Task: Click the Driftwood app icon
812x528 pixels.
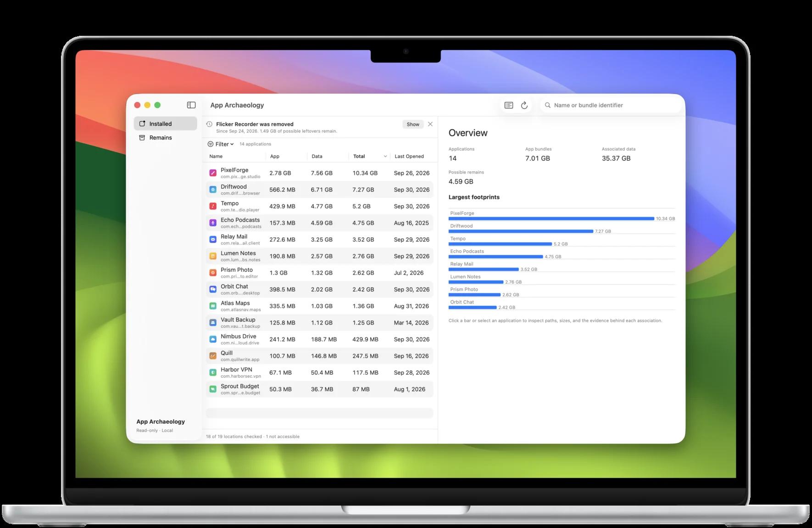Action: 213,190
